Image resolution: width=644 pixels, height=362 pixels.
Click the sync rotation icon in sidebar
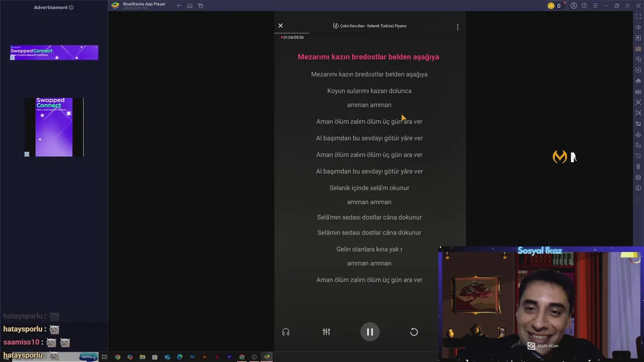tap(638, 70)
